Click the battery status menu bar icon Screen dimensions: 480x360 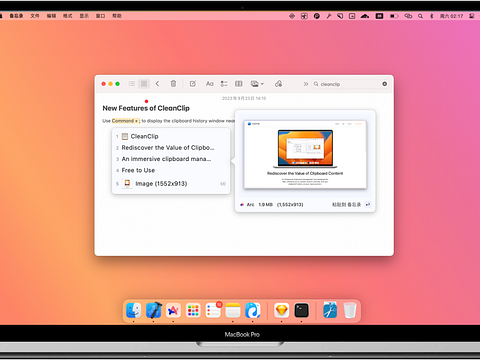tap(394, 16)
